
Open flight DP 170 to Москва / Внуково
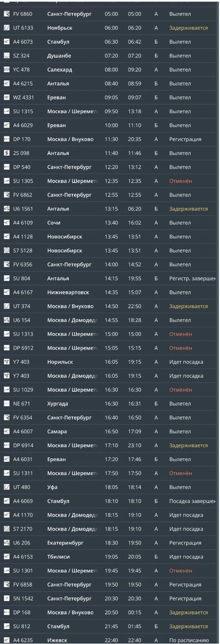110,139
